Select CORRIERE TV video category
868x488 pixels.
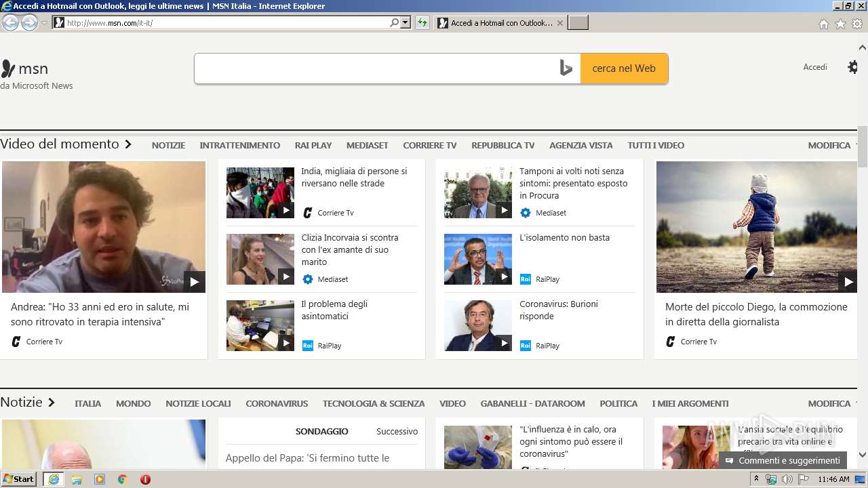click(429, 145)
